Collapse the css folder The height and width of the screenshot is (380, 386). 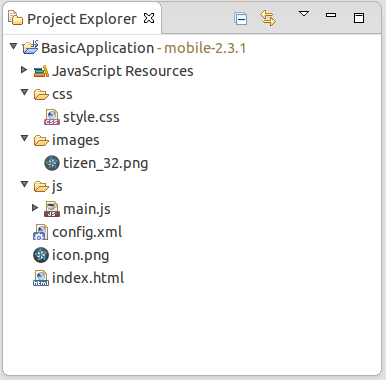(24, 92)
